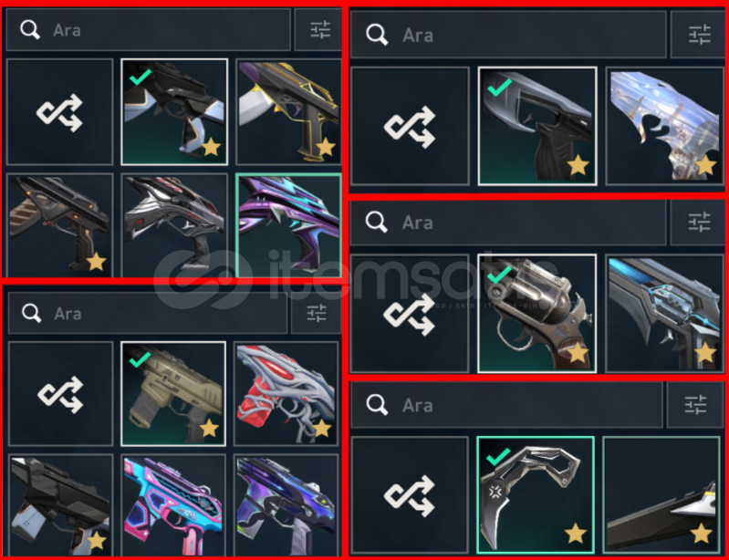
Task: Toggle the favorite star on the revolver skin
Action: (578, 353)
